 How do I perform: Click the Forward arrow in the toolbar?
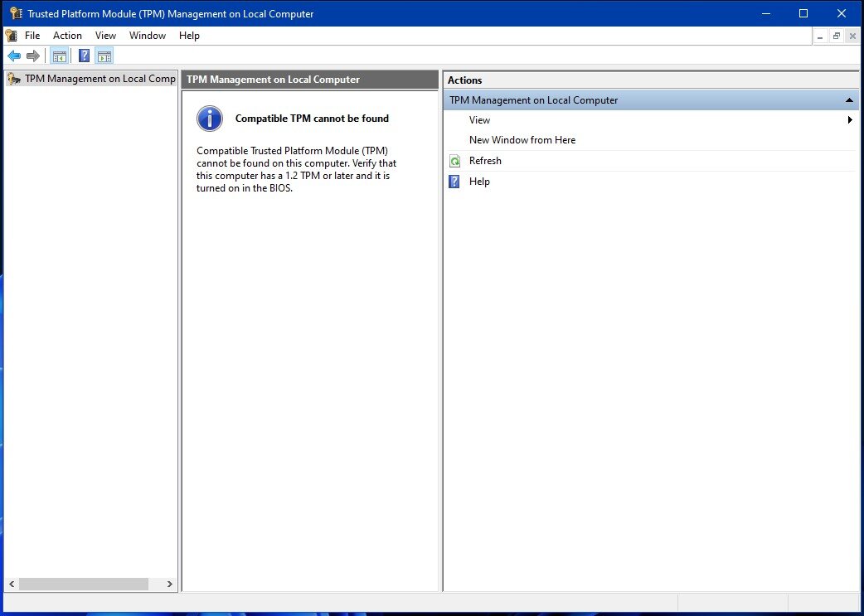(33, 56)
